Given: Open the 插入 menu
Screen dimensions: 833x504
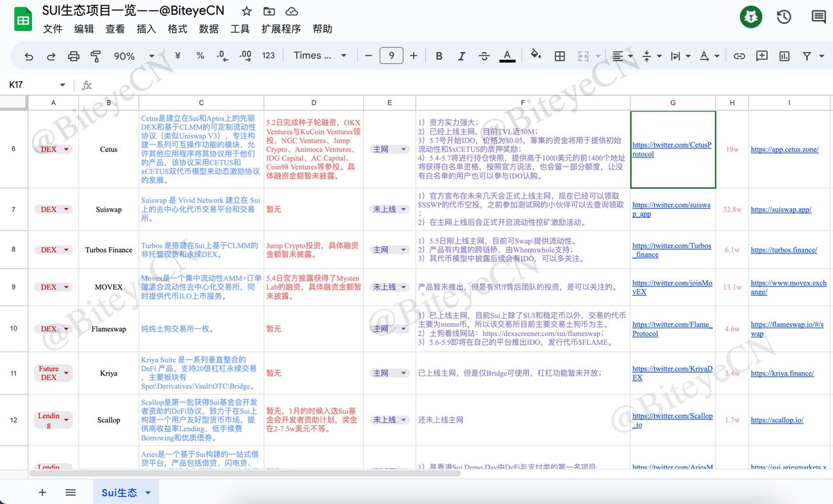Looking at the screenshot, I should pyautogui.click(x=146, y=29).
